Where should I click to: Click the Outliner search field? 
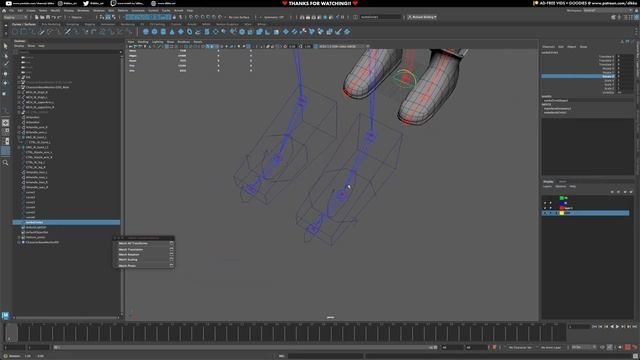pos(69,52)
